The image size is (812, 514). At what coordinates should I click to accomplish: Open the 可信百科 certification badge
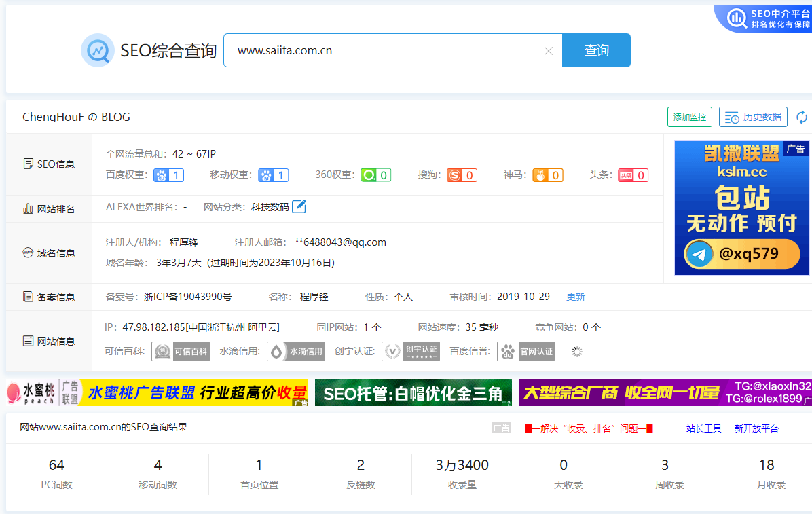tap(181, 352)
